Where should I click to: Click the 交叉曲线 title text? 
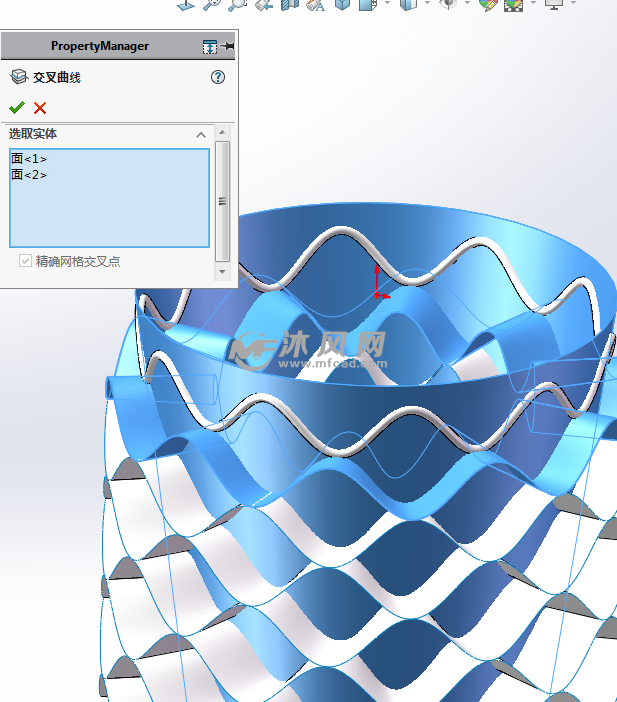click(56, 77)
